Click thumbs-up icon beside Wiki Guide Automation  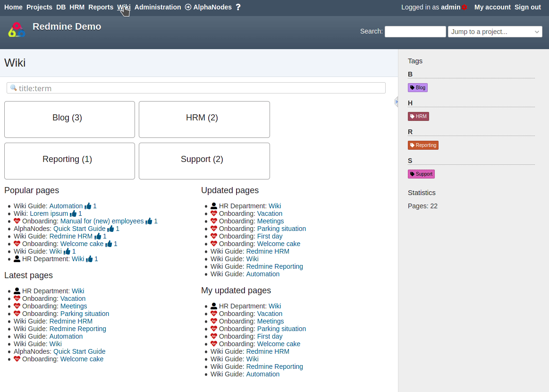[x=88, y=206]
